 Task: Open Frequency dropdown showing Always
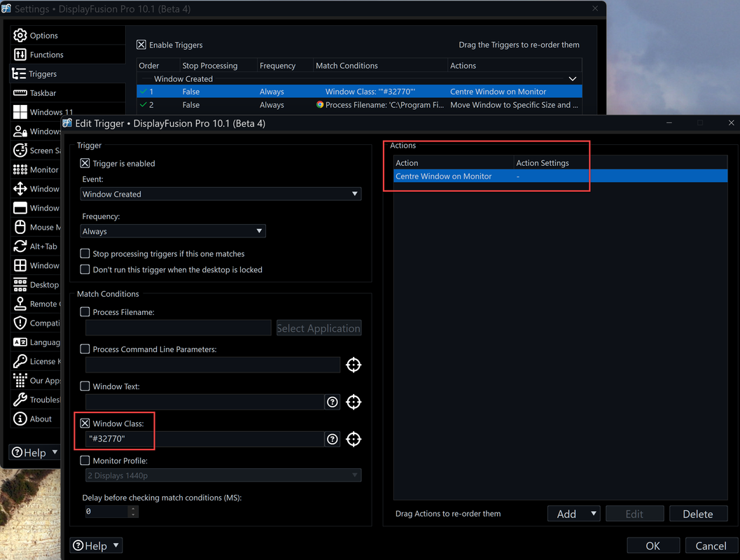coord(173,231)
